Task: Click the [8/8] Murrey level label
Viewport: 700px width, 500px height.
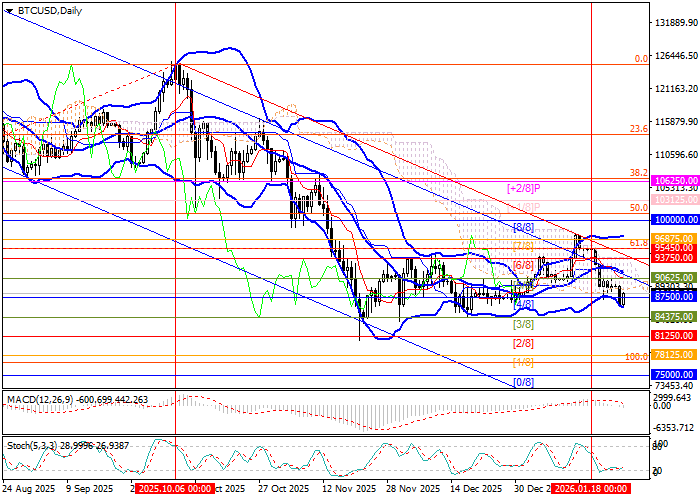Action: (523, 228)
